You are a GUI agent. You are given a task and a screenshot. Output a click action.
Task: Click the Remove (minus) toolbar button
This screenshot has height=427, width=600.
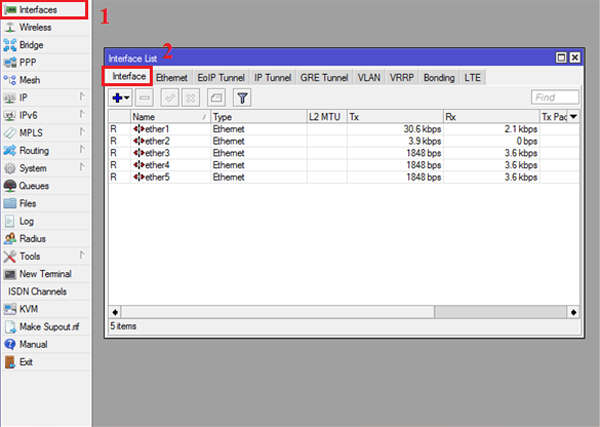144,97
